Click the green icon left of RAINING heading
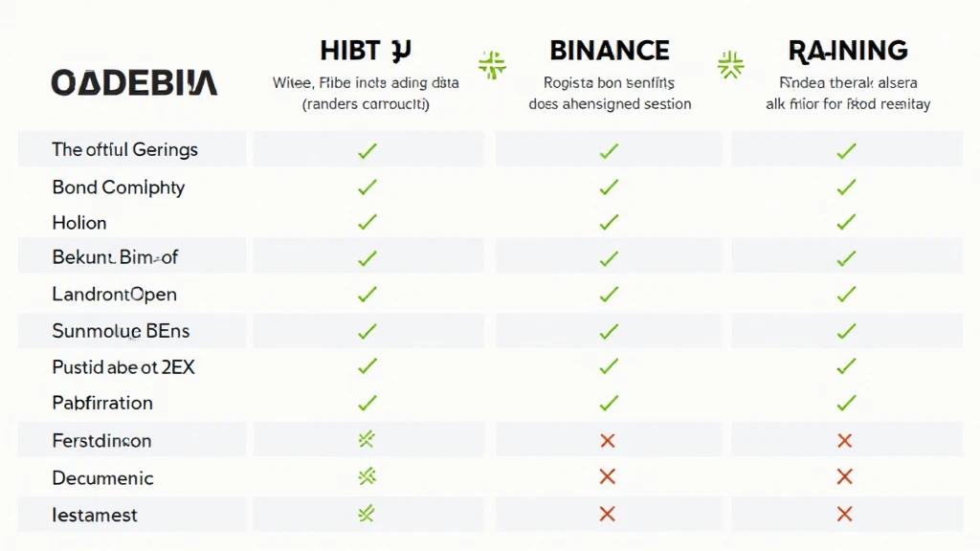The image size is (980, 551). pos(730,65)
